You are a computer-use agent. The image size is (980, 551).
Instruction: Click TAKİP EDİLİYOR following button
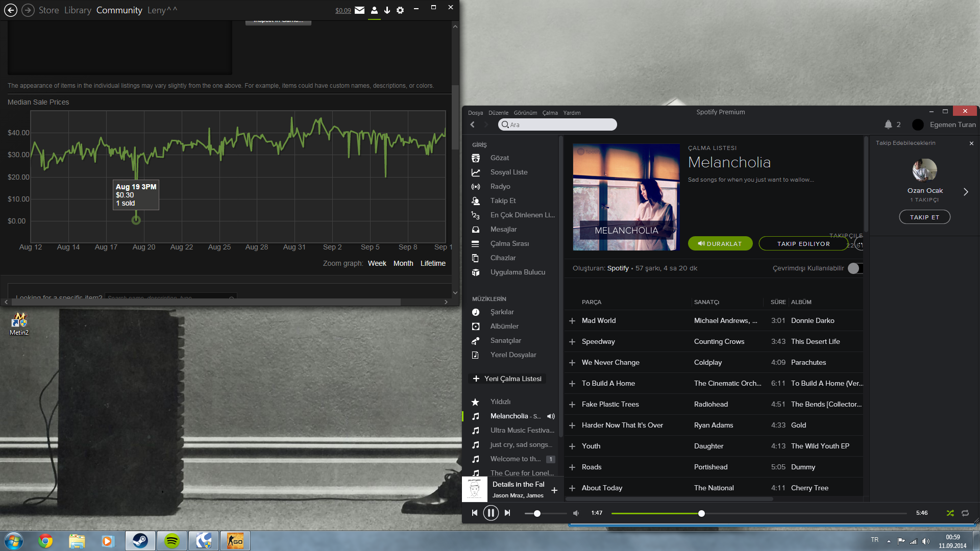point(803,244)
